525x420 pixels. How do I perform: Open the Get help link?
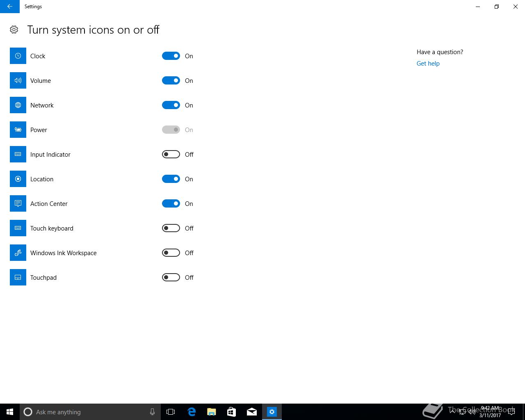click(x=428, y=64)
